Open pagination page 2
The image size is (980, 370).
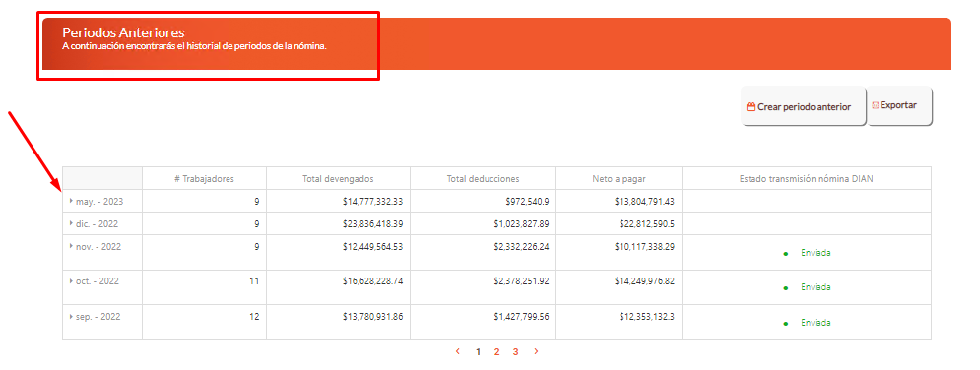tap(496, 352)
